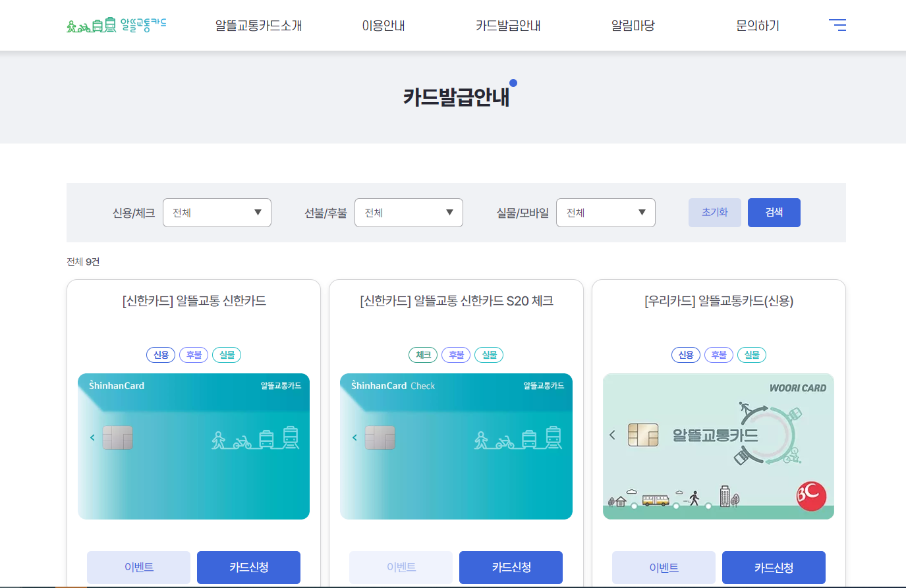Screen dimensions: 906x588
Task: Click 이벤트 button under 우리카드 알뜰교통카드(신용)
Action: [664, 568]
